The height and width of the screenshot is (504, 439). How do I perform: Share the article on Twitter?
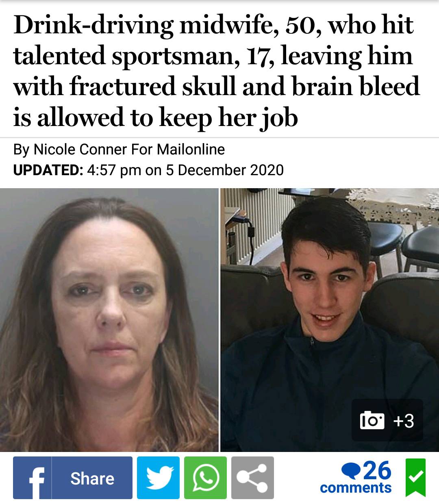pyautogui.click(x=158, y=478)
